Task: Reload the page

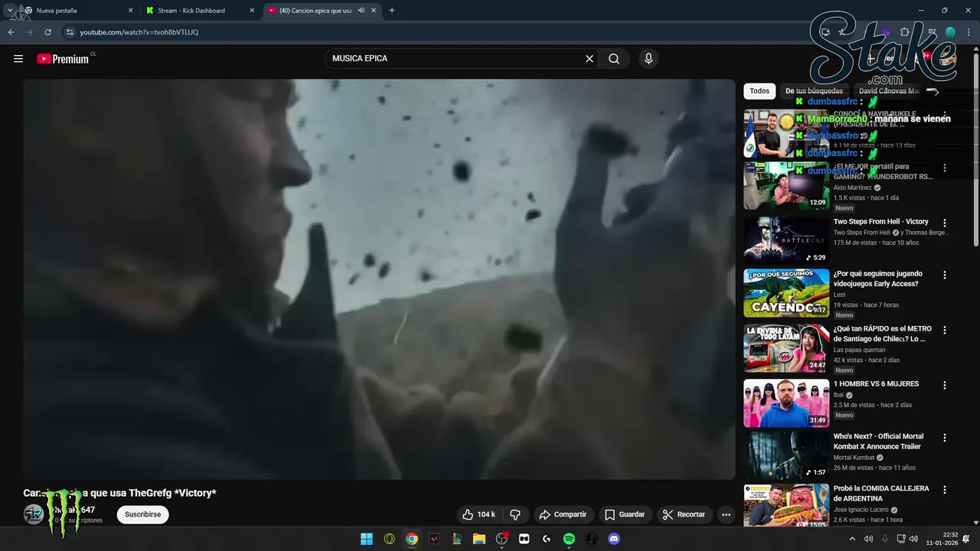Action: [47, 32]
